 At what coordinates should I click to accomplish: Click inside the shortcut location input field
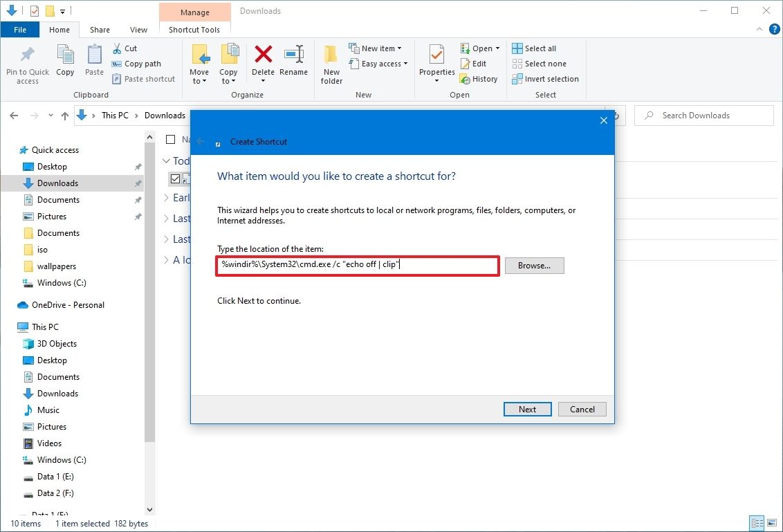pyautogui.click(x=357, y=265)
